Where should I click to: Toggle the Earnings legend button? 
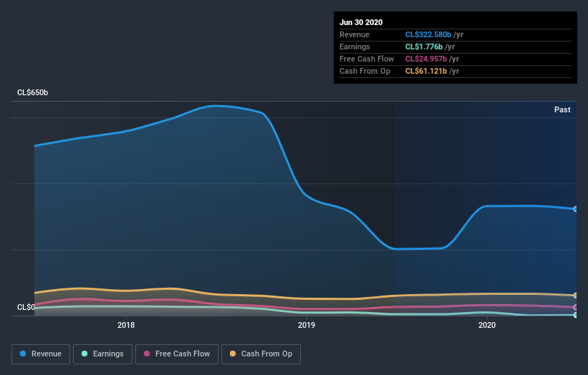tap(102, 354)
